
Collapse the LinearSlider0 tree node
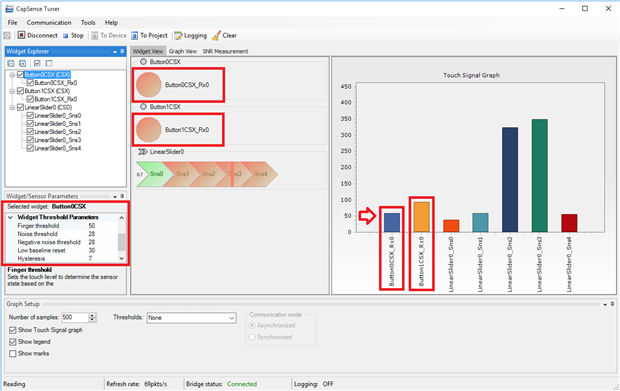(x=12, y=108)
